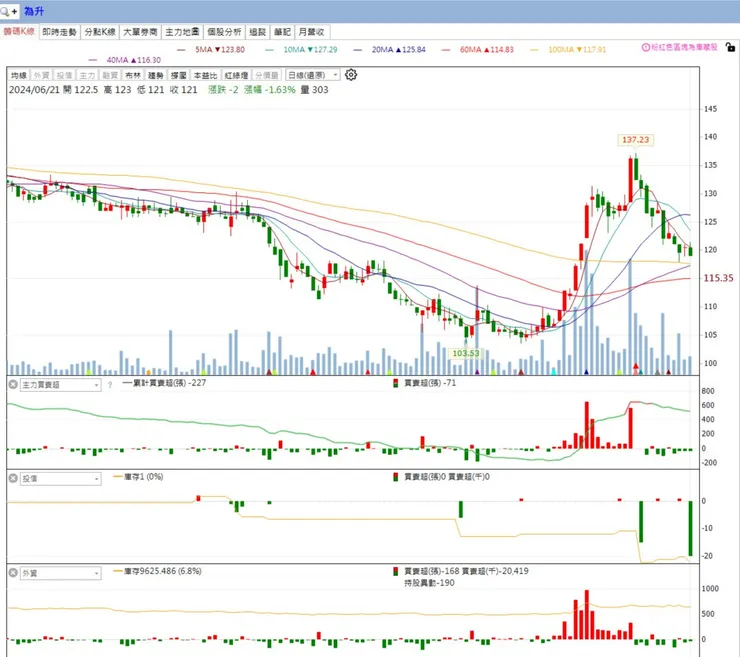
Task: Toggle the 投信 overlay button
Action: (x=64, y=76)
